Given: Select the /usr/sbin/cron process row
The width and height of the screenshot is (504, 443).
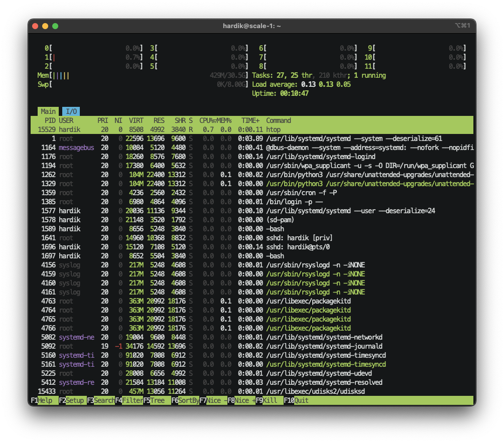Looking at the screenshot, I should (x=252, y=193).
